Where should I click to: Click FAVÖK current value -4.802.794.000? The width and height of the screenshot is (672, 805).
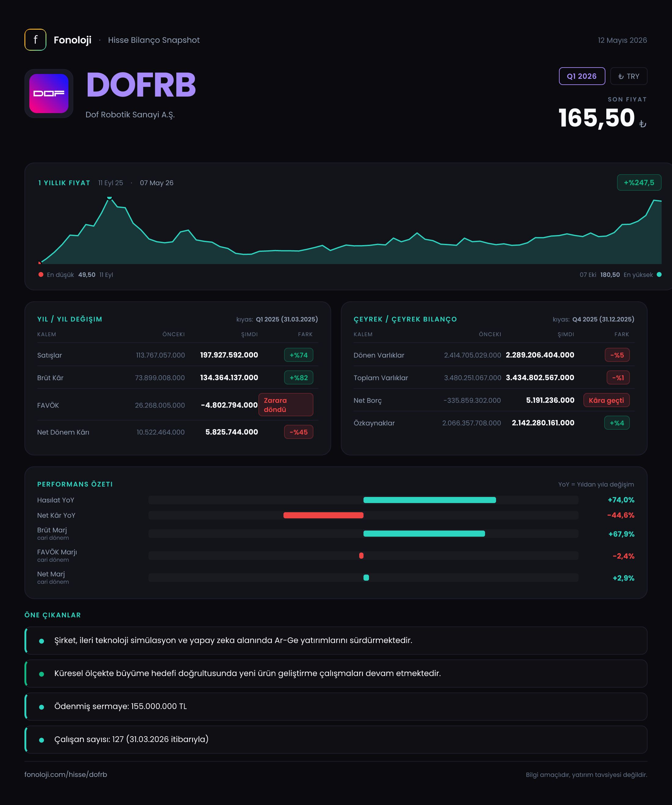click(229, 405)
